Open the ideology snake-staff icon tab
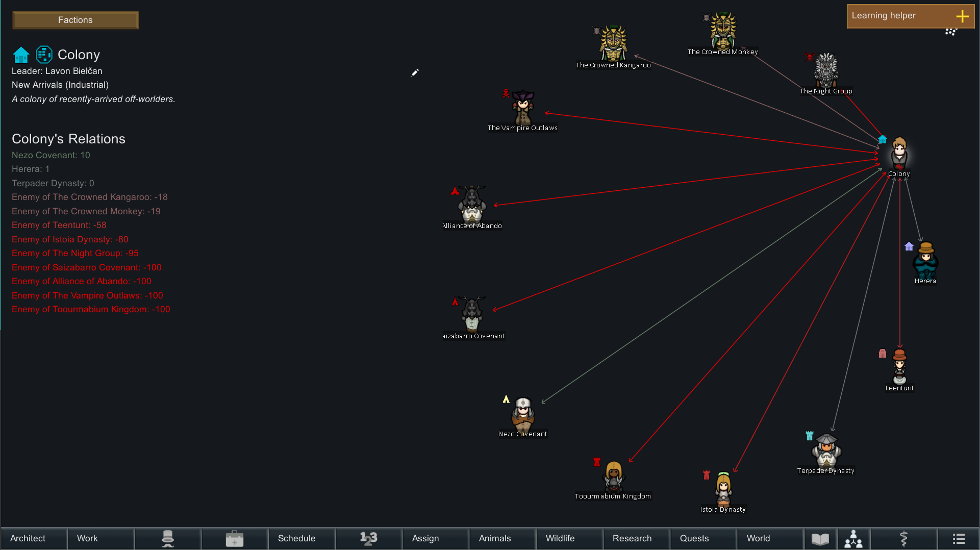Viewport: 980px width, 550px height. pyautogui.click(x=903, y=539)
